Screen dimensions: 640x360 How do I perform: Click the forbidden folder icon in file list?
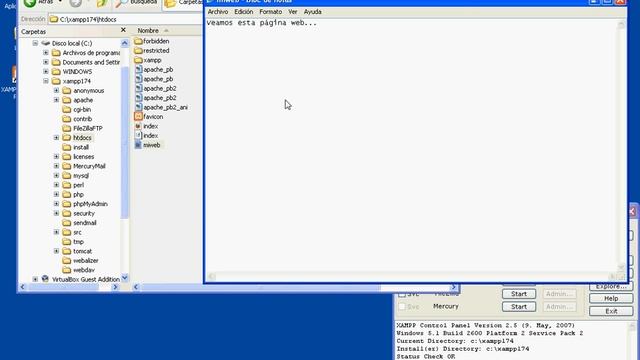pos(138,41)
